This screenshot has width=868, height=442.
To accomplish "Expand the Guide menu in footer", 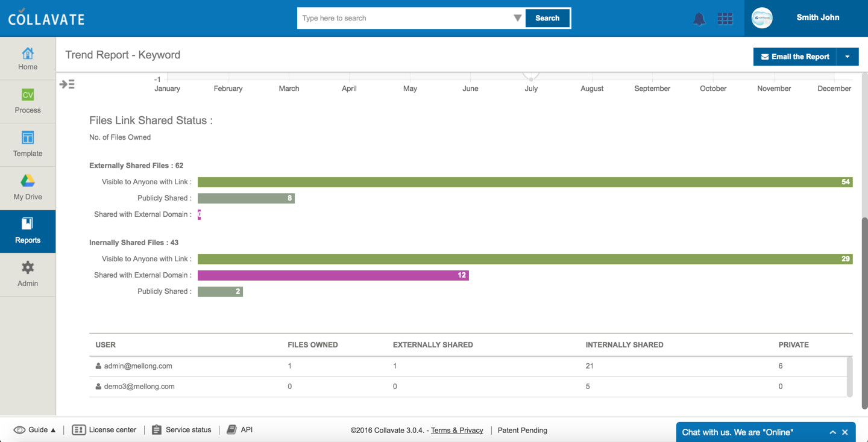I will click(x=35, y=430).
